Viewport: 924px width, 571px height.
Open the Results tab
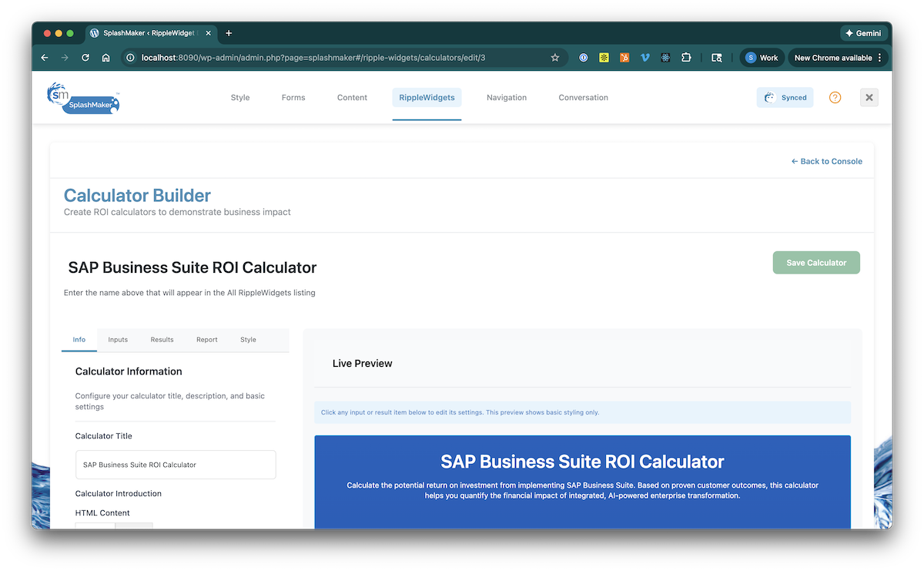pyautogui.click(x=162, y=340)
